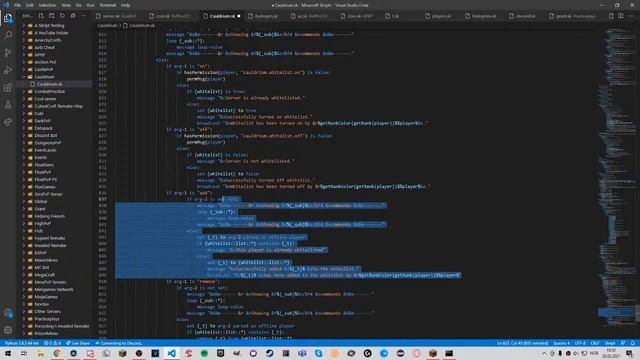This screenshot has width=640, height=360.
Task: Click Collapse Folders icon in Explorer header
Action: coord(73,16)
